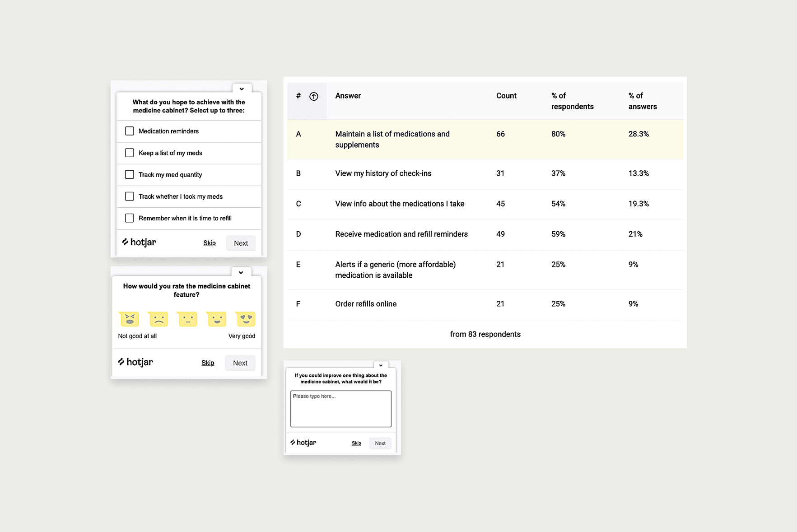Select Maintain a list of medications row
Screen dimensions: 797x532
(x=485, y=140)
